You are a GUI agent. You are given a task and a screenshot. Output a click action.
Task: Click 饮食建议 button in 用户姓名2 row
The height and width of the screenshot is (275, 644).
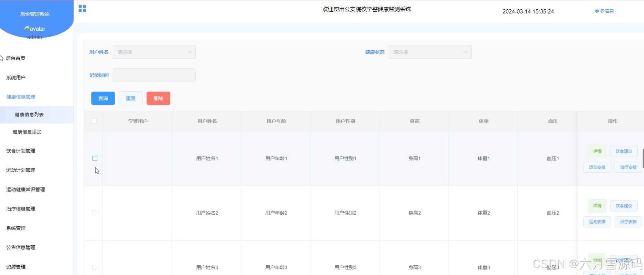624,206
